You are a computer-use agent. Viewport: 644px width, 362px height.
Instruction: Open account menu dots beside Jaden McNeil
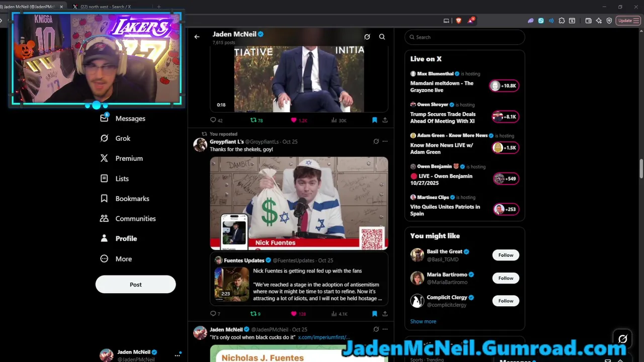click(177, 355)
